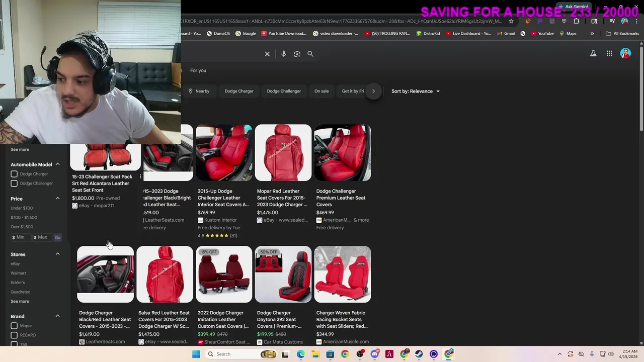The height and width of the screenshot is (362, 644).
Task: Open Google Lens image search icon
Action: click(x=297, y=54)
